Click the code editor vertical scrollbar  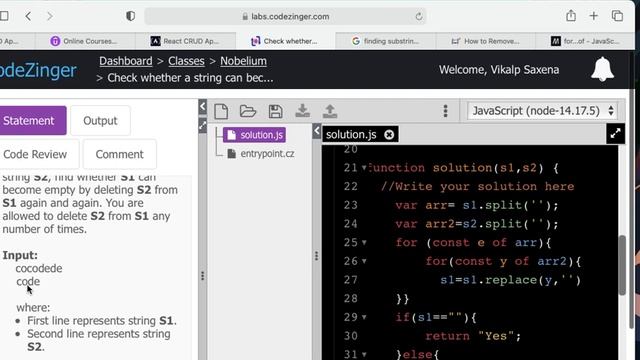pos(622,265)
